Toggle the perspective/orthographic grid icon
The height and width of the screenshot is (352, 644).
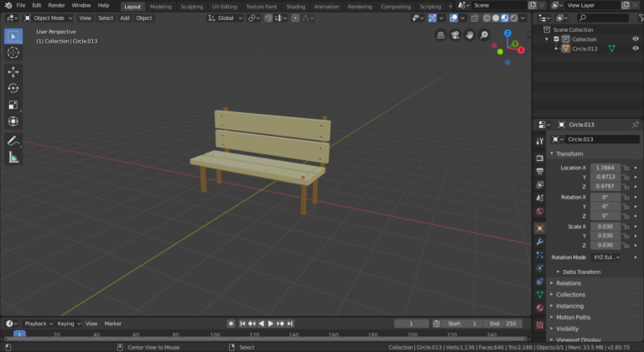441,35
